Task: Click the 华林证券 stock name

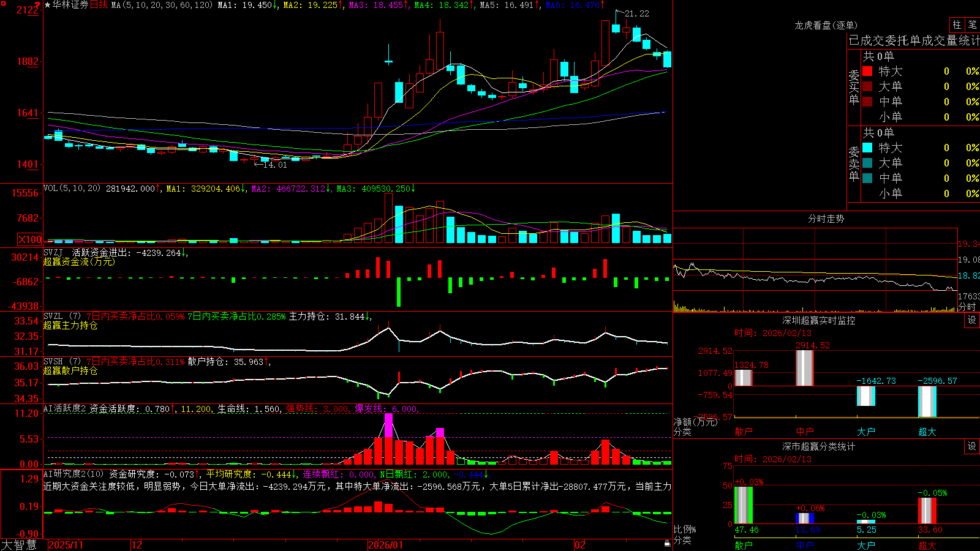Action: [70, 5]
